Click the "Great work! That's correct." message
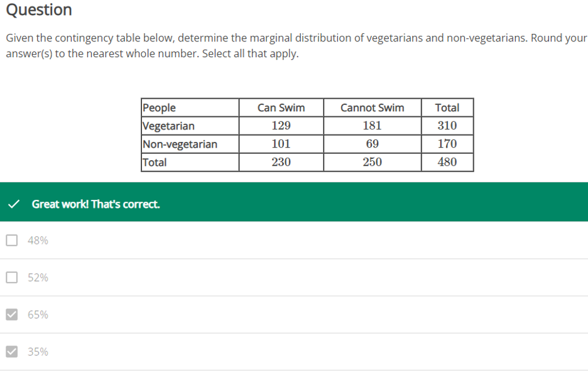The width and height of the screenshot is (588, 377). click(95, 204)
